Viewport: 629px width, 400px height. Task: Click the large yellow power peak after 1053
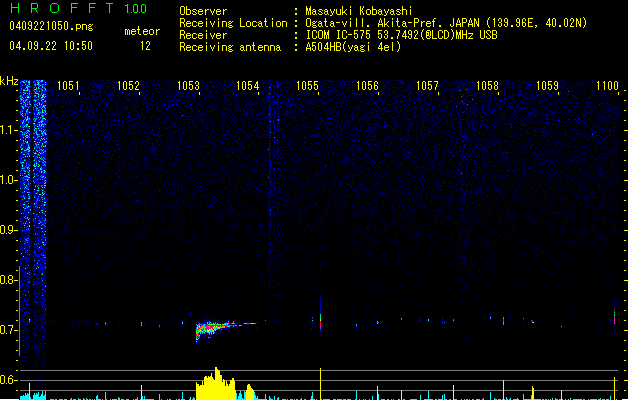(216, 384)
